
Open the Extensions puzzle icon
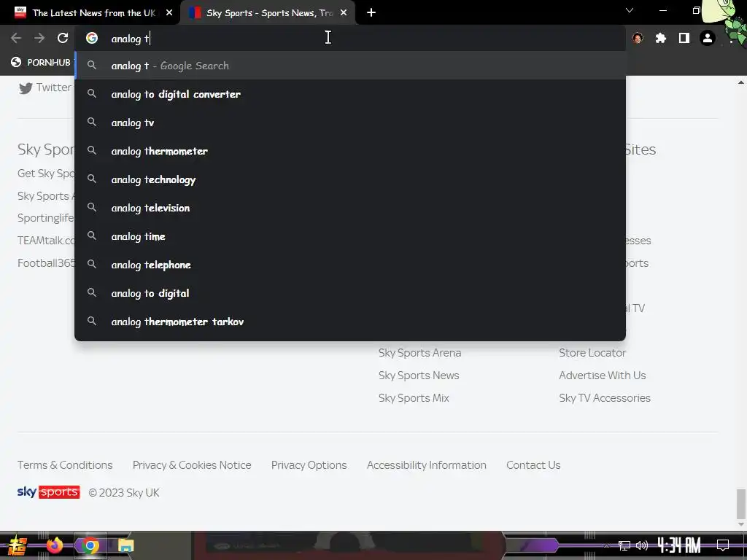click(661, 38)
